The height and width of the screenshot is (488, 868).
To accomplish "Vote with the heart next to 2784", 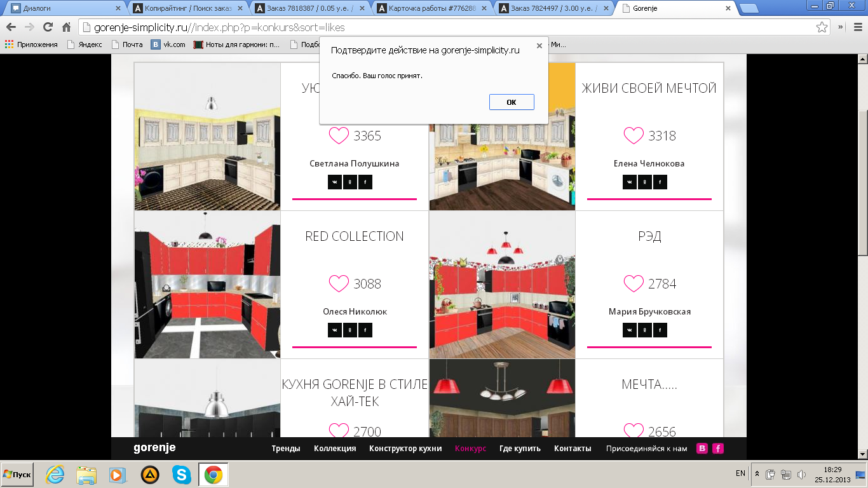I will pos(634,283).
